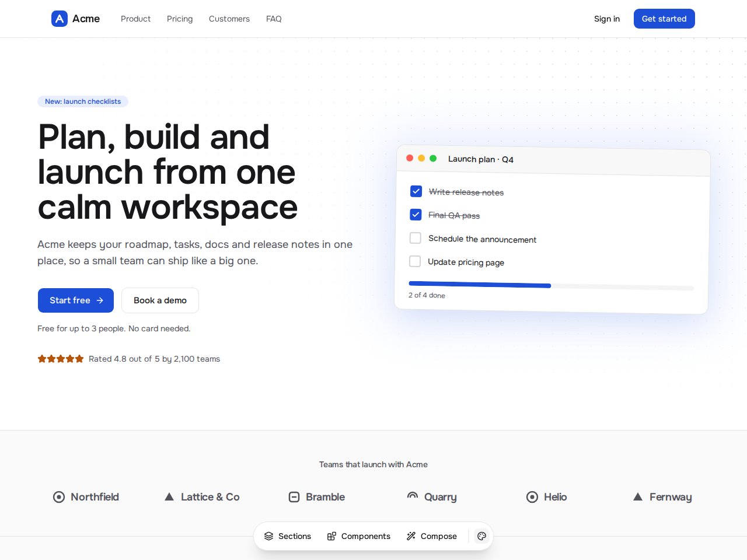Click the "Acme keeps your roadmap" description paragraph
This screenshot has height=560, width=747.
point(195,253)
